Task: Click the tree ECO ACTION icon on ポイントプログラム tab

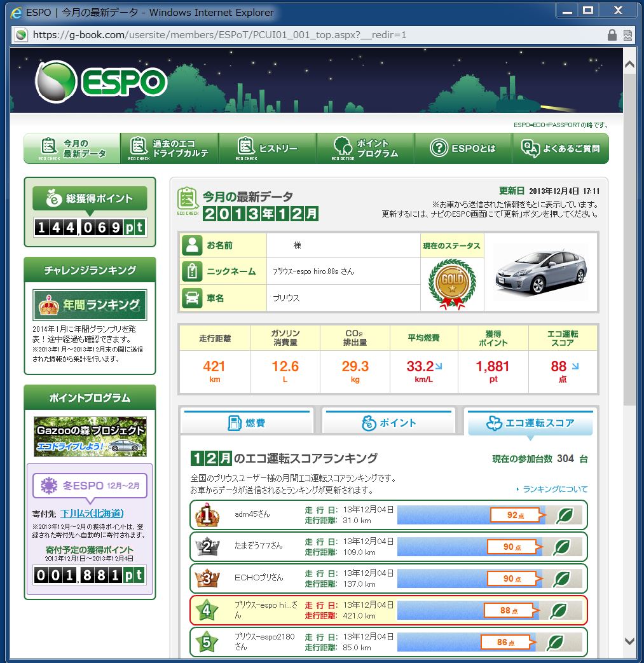Action: point(343,148)
